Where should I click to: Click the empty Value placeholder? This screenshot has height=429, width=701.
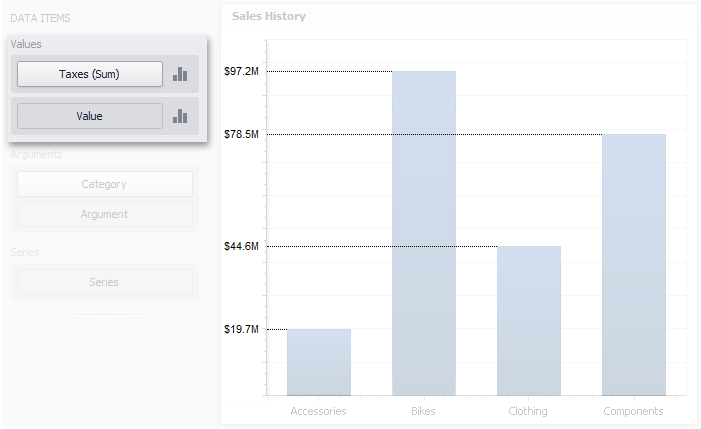pos(89,116)
